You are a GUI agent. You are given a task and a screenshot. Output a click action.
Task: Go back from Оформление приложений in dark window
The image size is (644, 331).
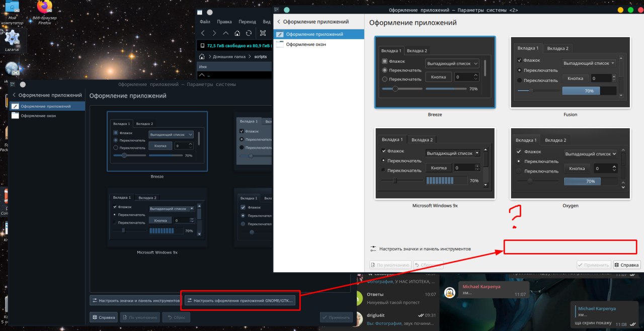click(x=14, y=95)
